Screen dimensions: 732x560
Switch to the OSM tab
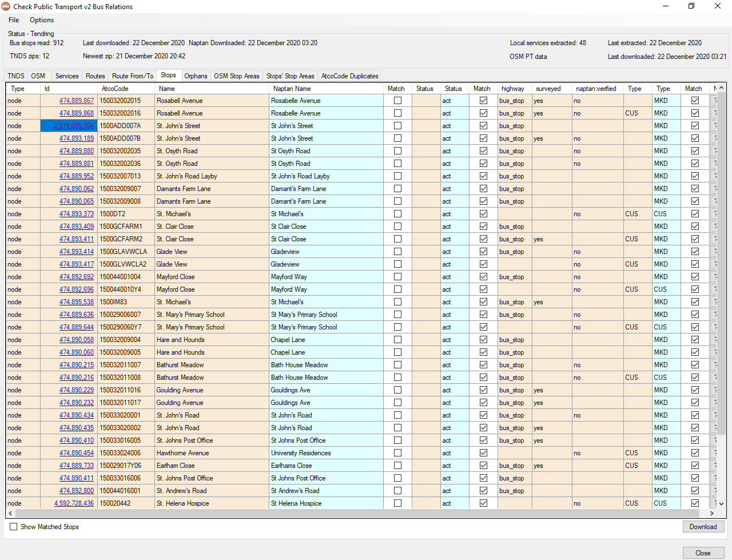click(38, 76)
